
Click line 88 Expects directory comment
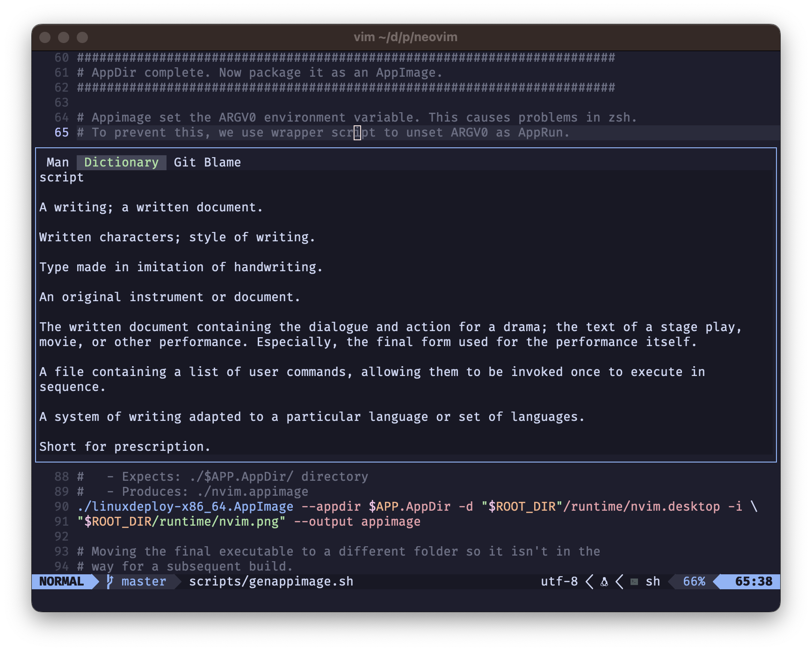pos(222,477)
